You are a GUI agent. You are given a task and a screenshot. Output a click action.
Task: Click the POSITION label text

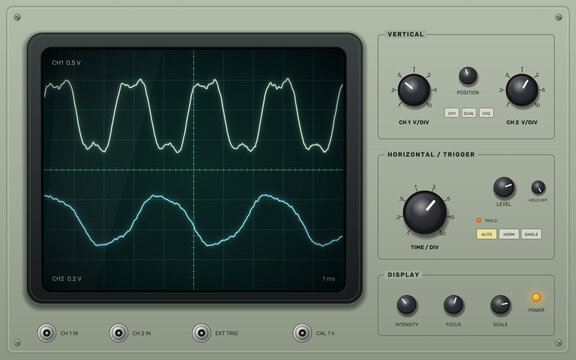[x=468, y=93]
